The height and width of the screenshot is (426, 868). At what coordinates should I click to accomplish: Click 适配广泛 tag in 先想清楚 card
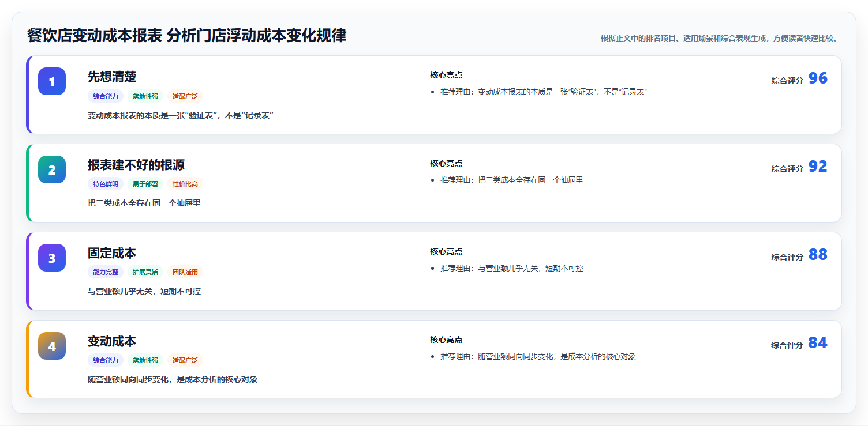185,96
